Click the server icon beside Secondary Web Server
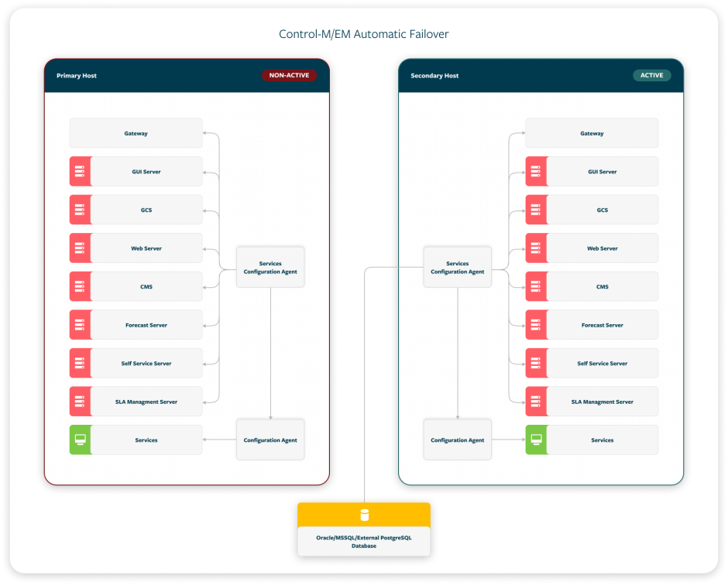 [536, 248]
